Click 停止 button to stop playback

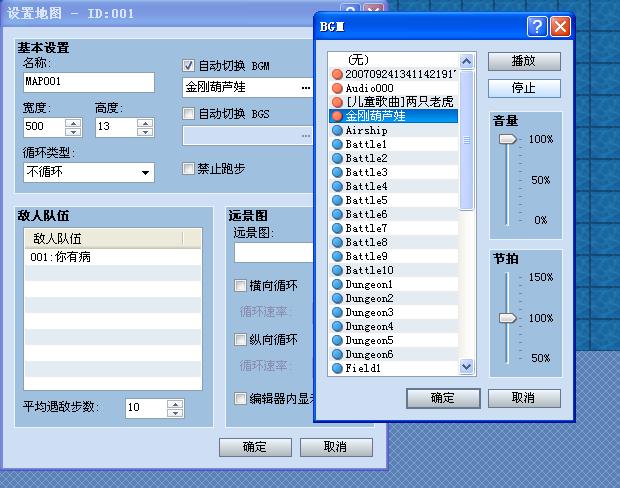pyautogui.click(x=524, y=88)
